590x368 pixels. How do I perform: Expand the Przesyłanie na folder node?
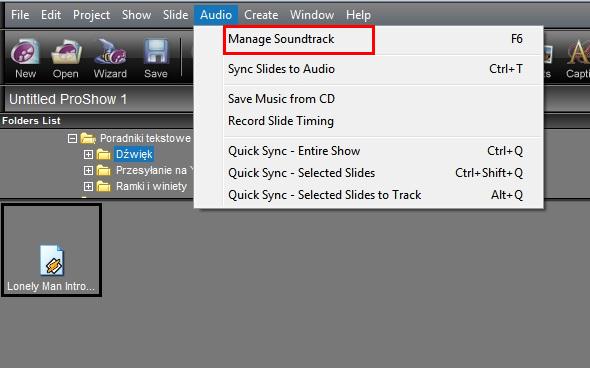(x=88, y=170)
